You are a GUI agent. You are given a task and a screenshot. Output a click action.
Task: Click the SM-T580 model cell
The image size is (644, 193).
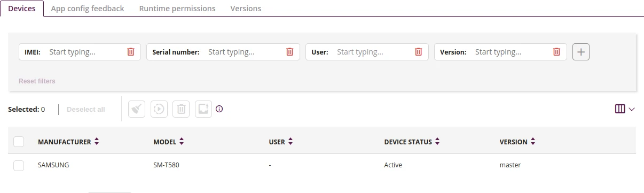[x=166, y=165]
